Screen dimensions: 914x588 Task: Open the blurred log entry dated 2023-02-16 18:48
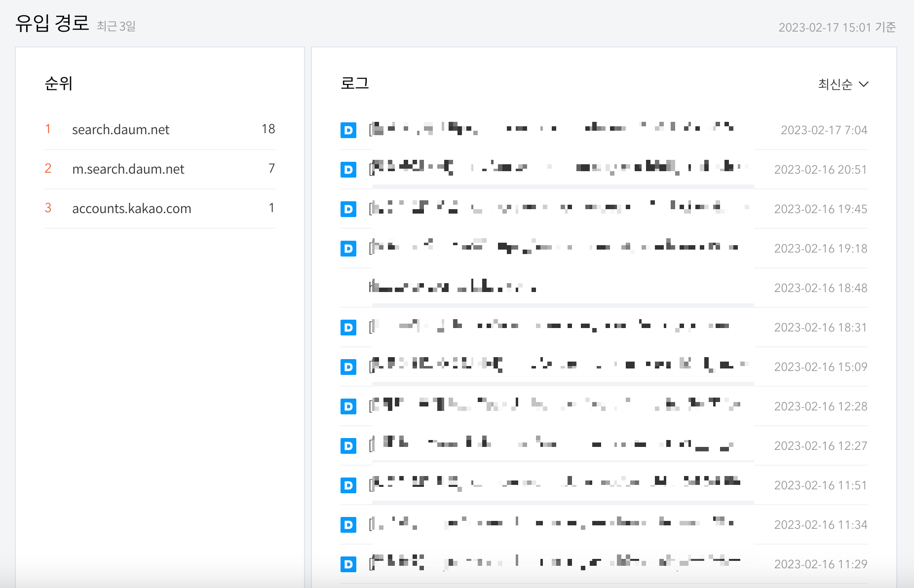tap(453, 287)
